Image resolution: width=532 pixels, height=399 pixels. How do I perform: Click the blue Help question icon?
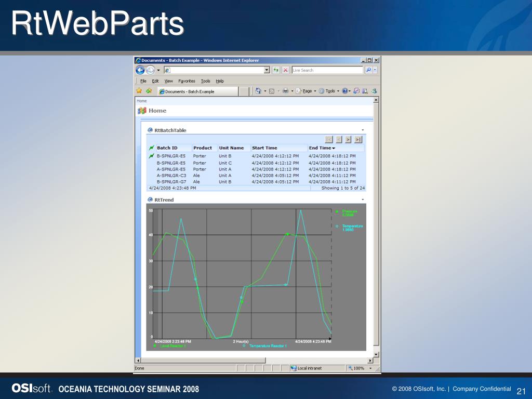pos(345,91)
